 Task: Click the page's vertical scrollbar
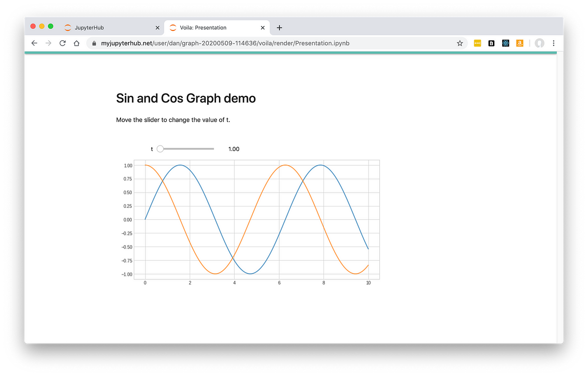click(560, 197)
